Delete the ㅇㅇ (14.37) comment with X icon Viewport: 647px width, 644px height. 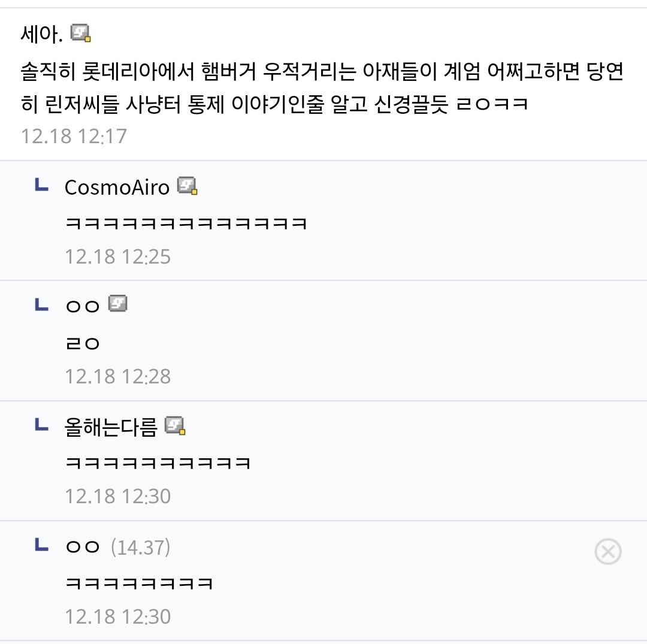point(607,551)
